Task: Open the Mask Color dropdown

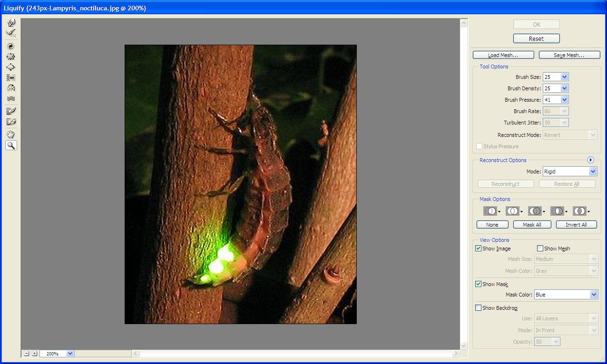Action: (593, 295)
